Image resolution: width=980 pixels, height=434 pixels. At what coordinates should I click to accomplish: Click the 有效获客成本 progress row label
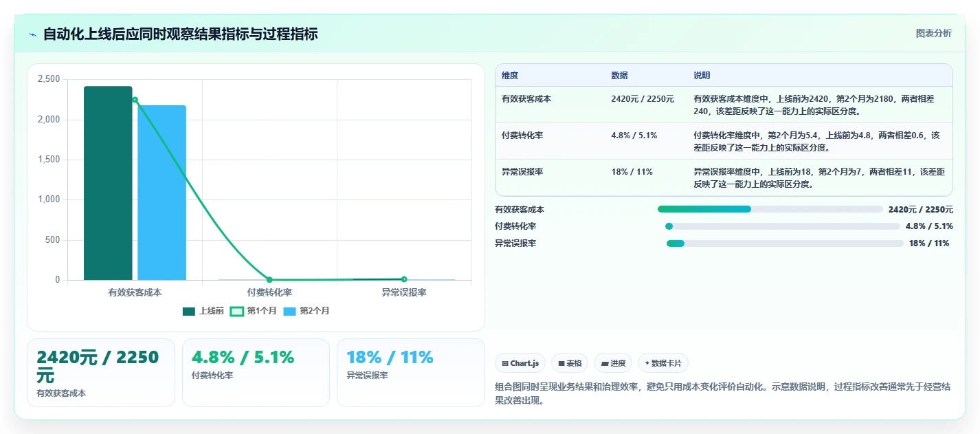pos(520,209)
